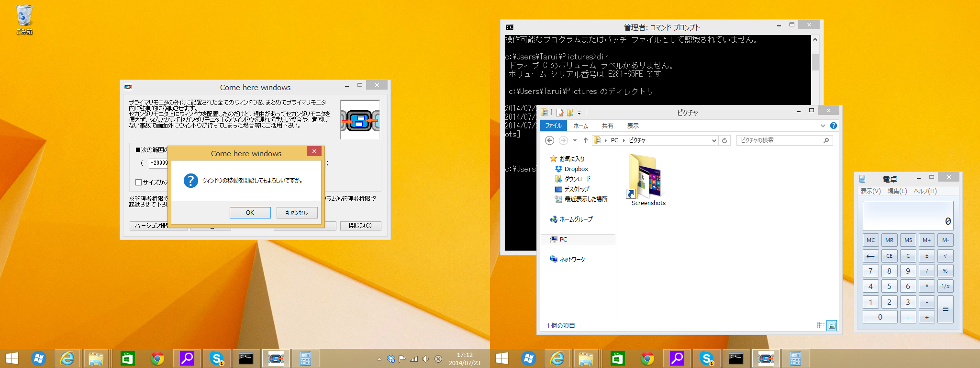This screenshot has width=980, height=368.
Task: Open the ファイル tab in Explorer
Action: click(x=554, y=126)
